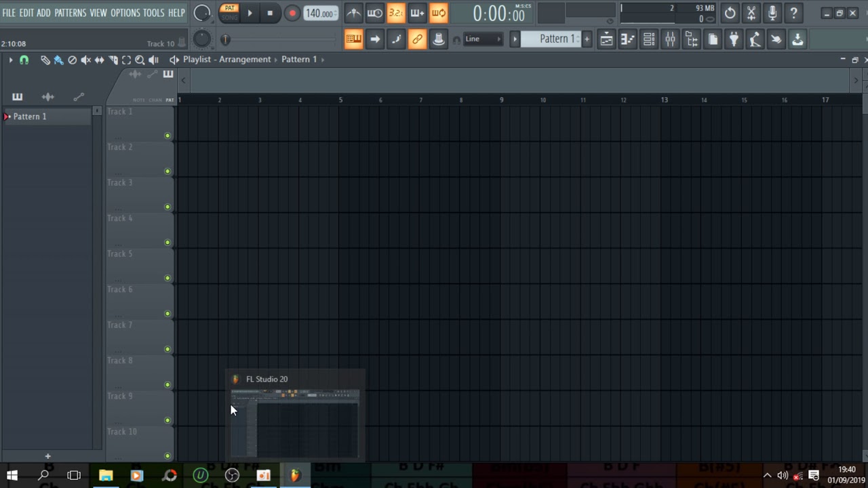The height and width of the screenshot is (488, 868).
Task: Open the tempo tapper icon
Action: 755,39
